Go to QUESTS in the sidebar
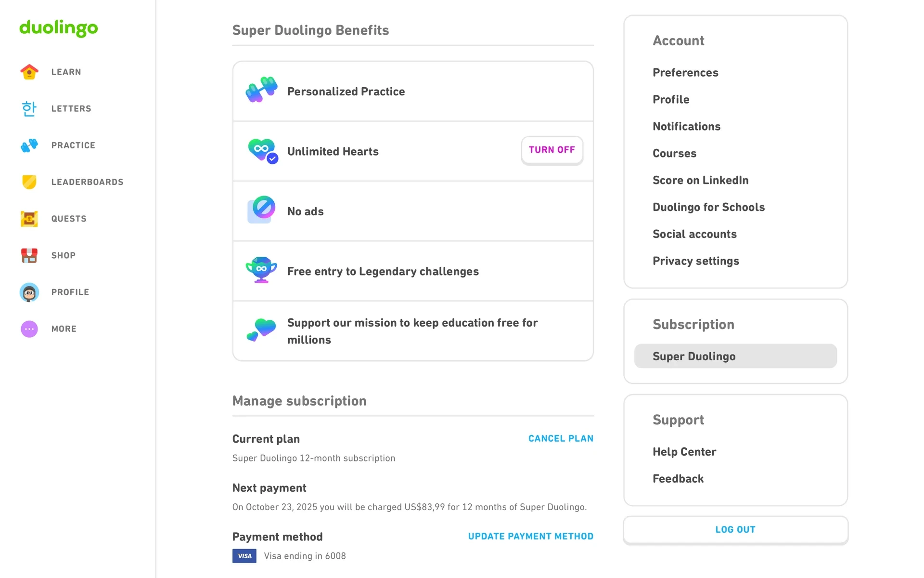Image resolution: width=924 pixels, height=578 pixels. tap(69, 219)
